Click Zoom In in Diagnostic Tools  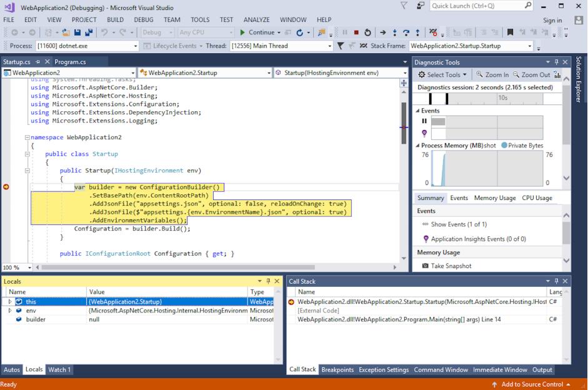coord(492,74)
